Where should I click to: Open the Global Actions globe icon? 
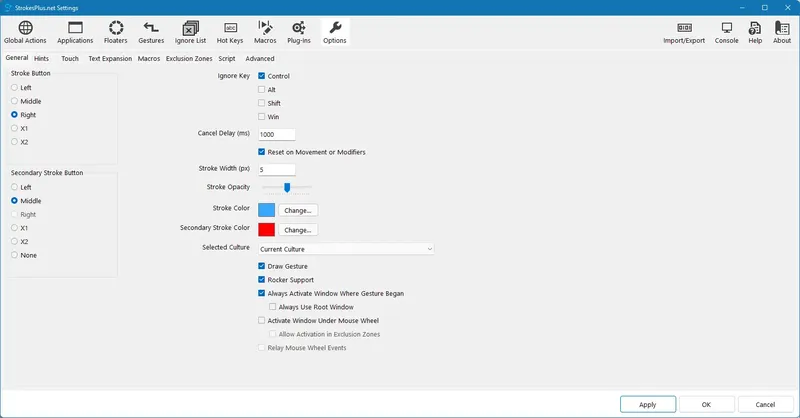(26, 28)
